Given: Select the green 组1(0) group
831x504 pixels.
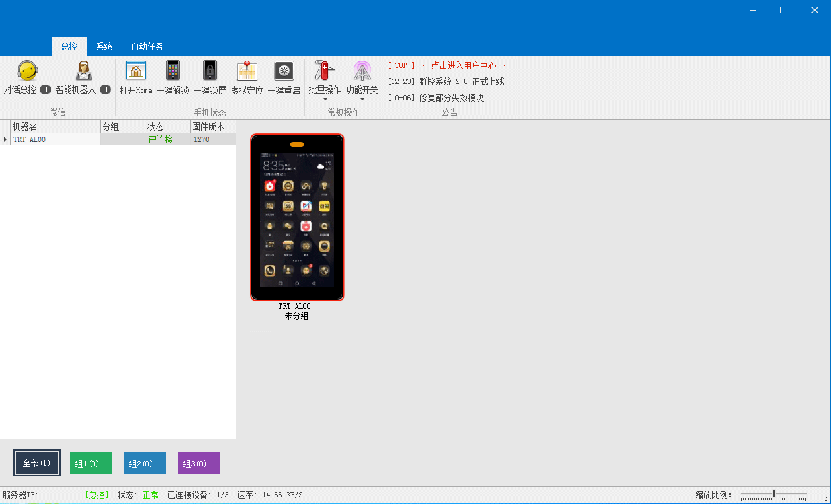Looking at the screenshot, I should [x=90, y=462].
